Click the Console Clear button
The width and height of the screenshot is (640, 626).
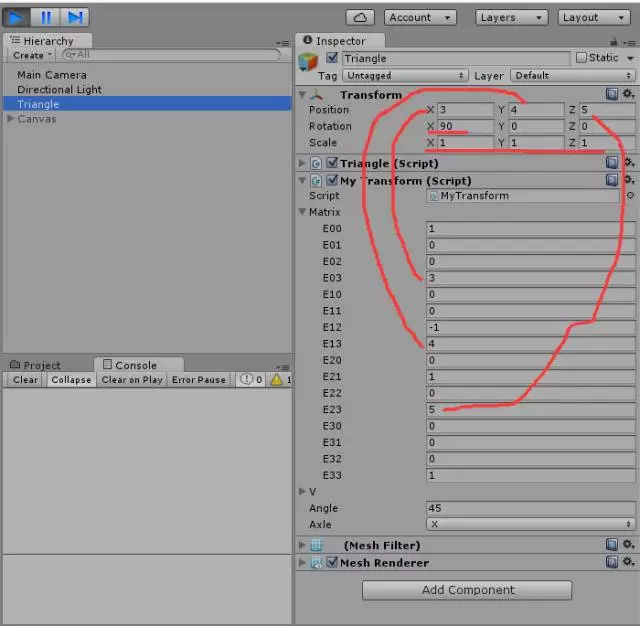point(25,380)
